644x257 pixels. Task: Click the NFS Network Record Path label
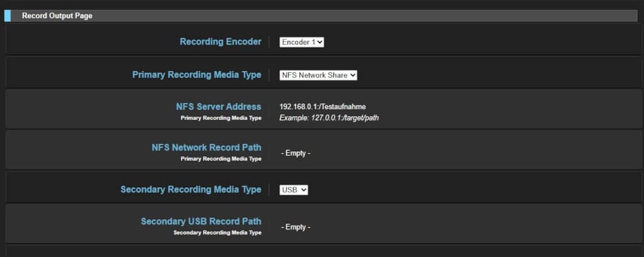coord(206,148)
